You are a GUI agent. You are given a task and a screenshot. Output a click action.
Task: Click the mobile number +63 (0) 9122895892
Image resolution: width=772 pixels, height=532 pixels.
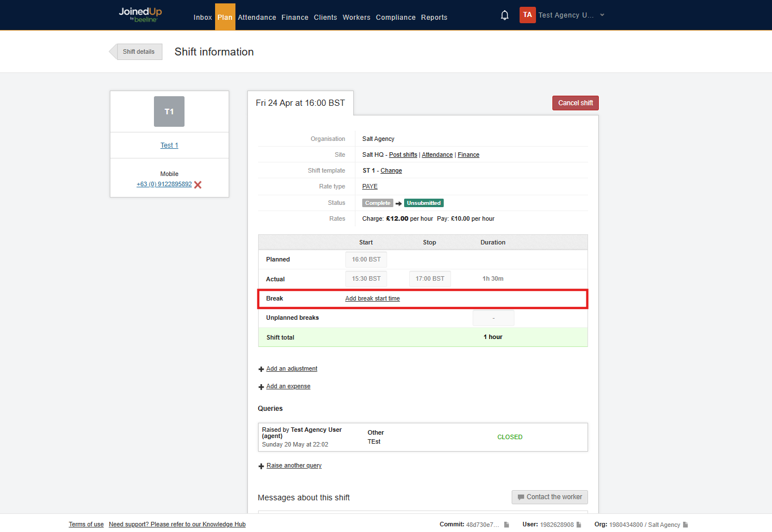click(x=164, y=185)
